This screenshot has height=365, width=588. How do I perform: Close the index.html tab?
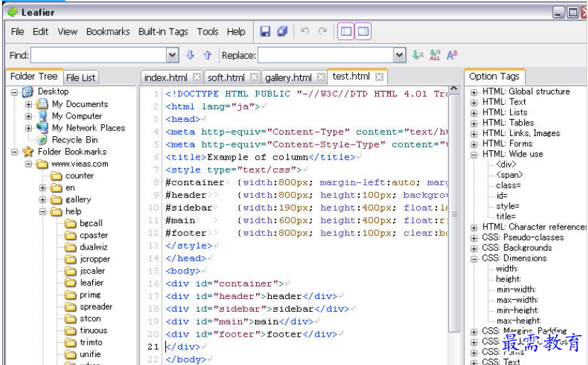197,77
